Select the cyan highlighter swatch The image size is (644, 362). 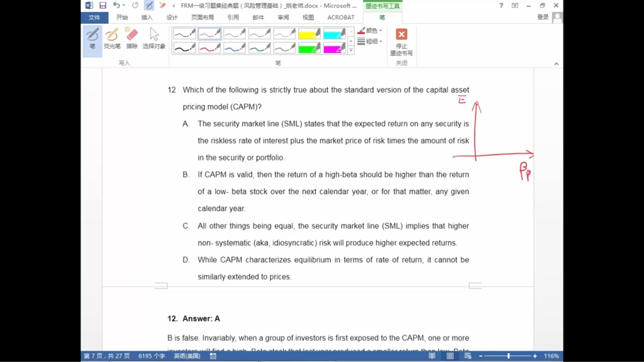click(x=335, y=33)
